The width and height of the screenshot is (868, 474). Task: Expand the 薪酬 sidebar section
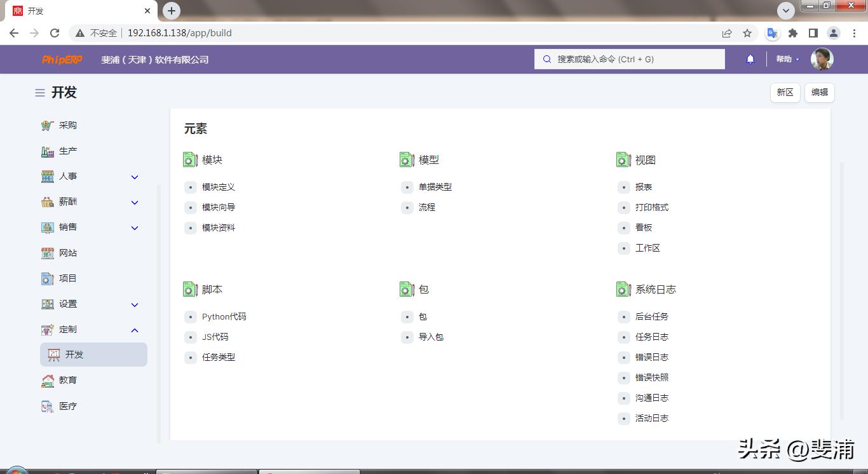pyautogui.click(x=134, y=202)
